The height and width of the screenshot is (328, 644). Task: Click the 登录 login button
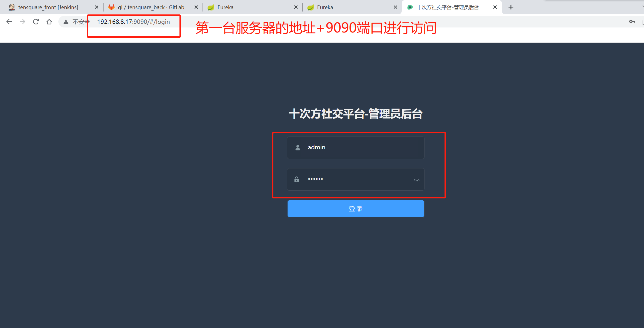(x=356, y=209)
